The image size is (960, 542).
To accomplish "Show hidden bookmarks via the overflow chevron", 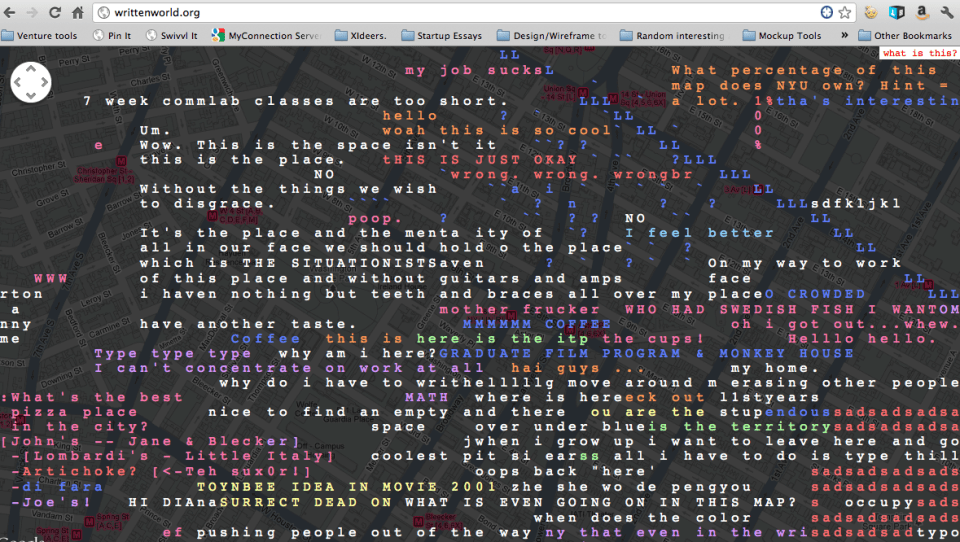I will (844, 36).
